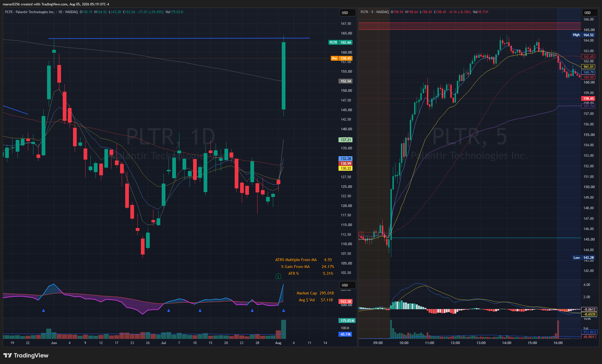The width and height of the screenshot is (602, 364).
Task: Click the High 164.52 label
Action: pos(583,35)
